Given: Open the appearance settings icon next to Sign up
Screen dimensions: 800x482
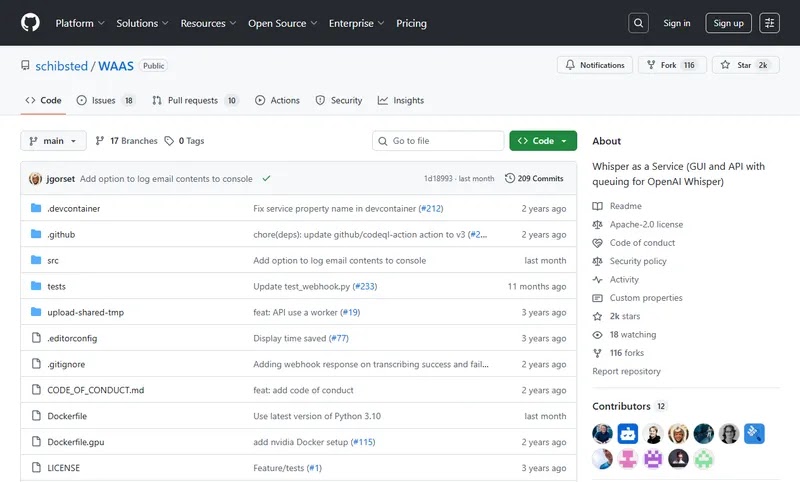Looking at the screenshot, I should pos(769,23).
